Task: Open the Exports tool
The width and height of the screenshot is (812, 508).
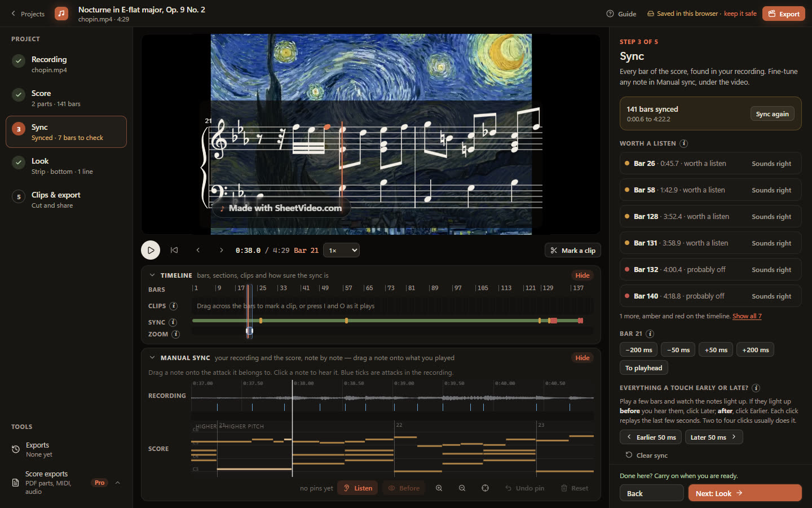Action: click(x=66, y=449)
